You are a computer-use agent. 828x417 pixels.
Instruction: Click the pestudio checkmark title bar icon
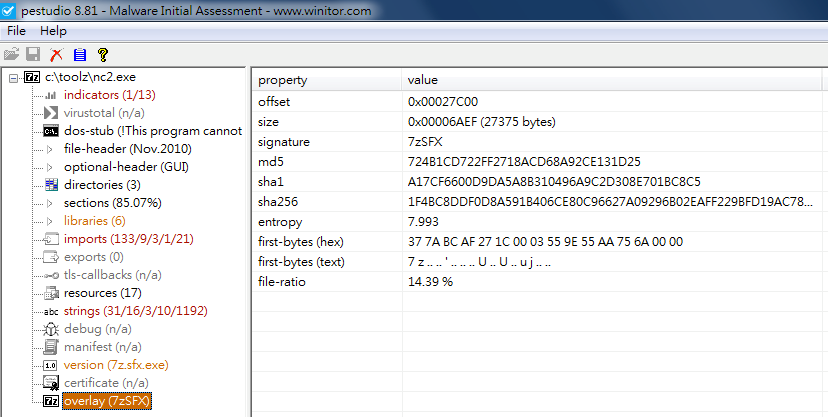tap(8, 10)
